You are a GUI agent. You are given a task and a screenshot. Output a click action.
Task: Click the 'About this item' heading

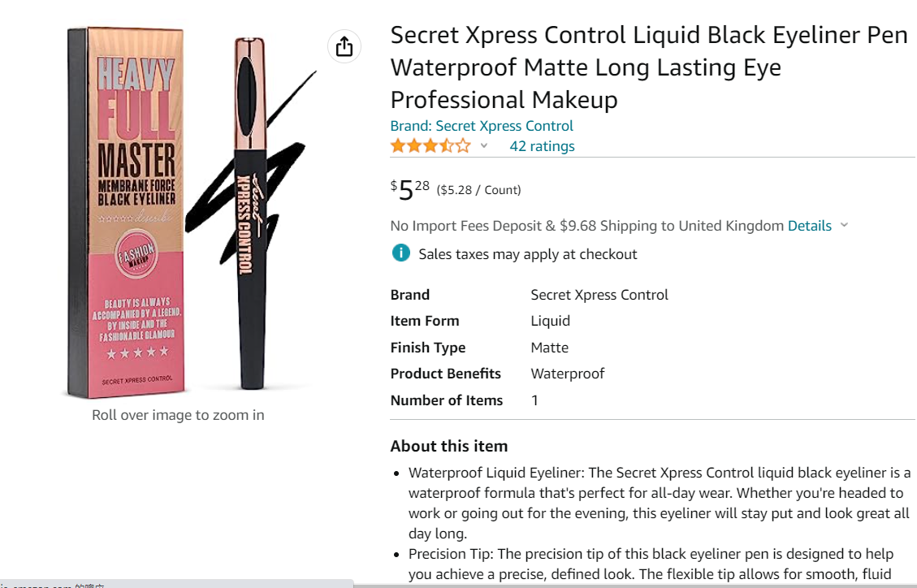point(448,446)
